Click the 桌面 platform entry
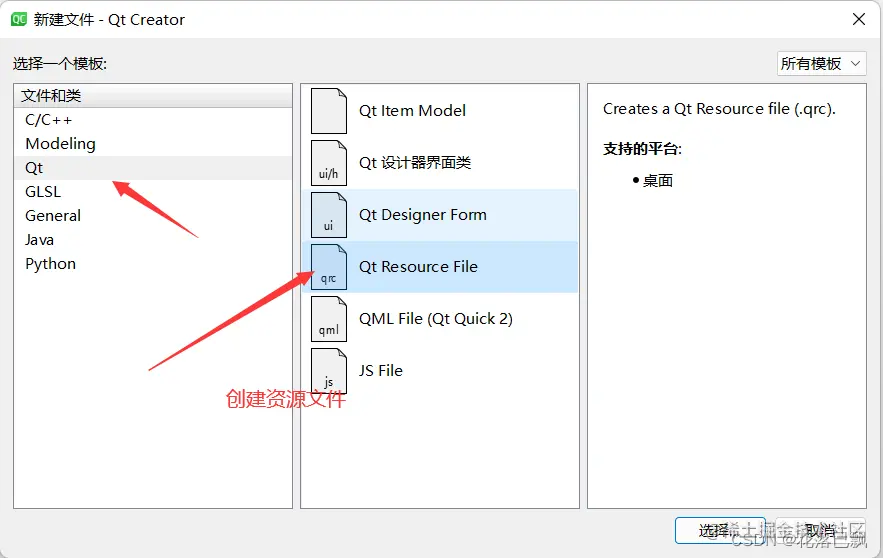The height and width of the screenshot is (558, 883). click(658, 181)
